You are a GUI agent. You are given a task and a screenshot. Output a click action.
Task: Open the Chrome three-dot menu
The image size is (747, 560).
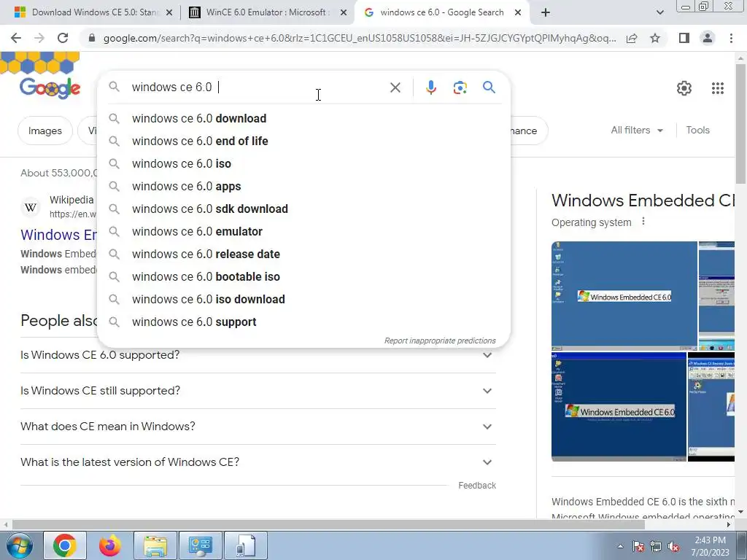pyautogui.click(x=731, y=38)
